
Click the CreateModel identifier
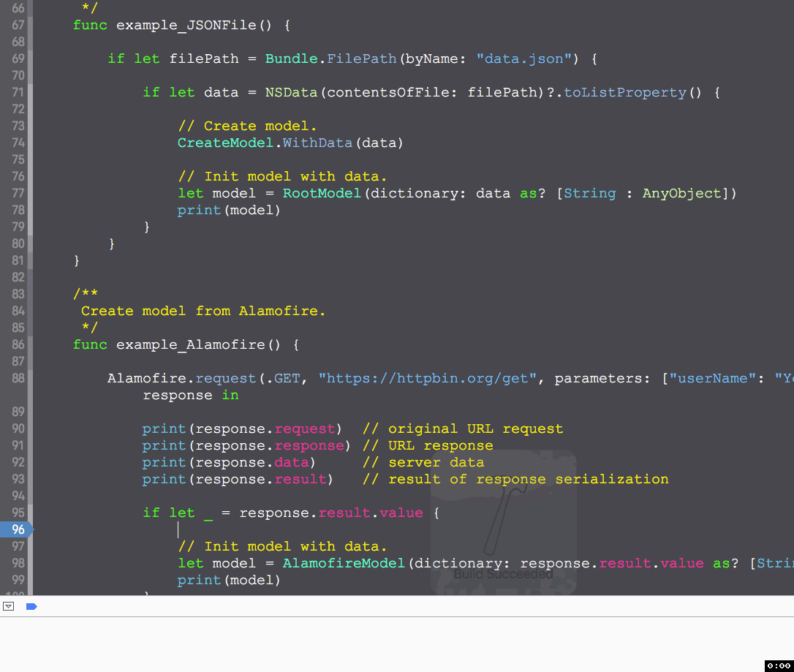pyautogui.click(x=225, y=143)
